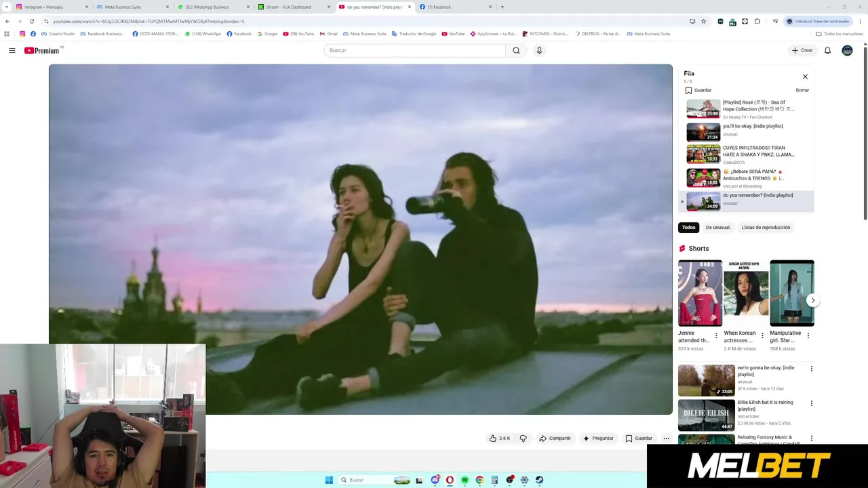Play 'you'll be okay' queue item
This screenshot has width=868, height=488.
coord(746,131)
